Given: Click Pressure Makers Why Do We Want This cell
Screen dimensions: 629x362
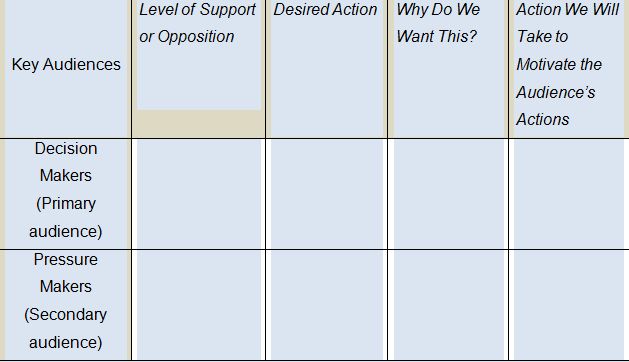Looking at the screenshot, I should [448, 305].
